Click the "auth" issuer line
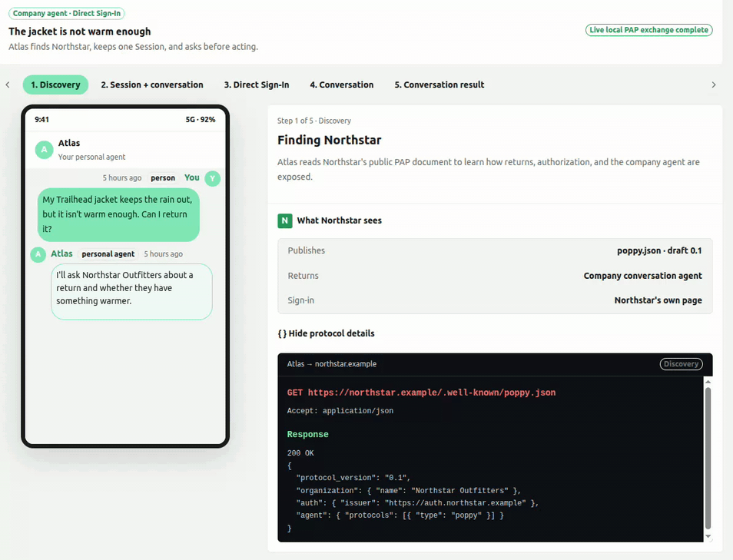The height and width of the screenshot is (560, 733). [x=417, y=503]
